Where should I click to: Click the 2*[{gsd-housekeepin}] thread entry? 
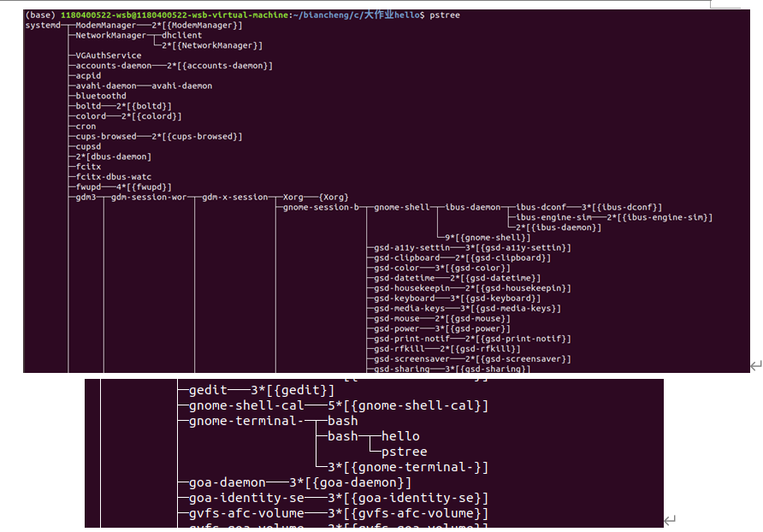[518, 288]
